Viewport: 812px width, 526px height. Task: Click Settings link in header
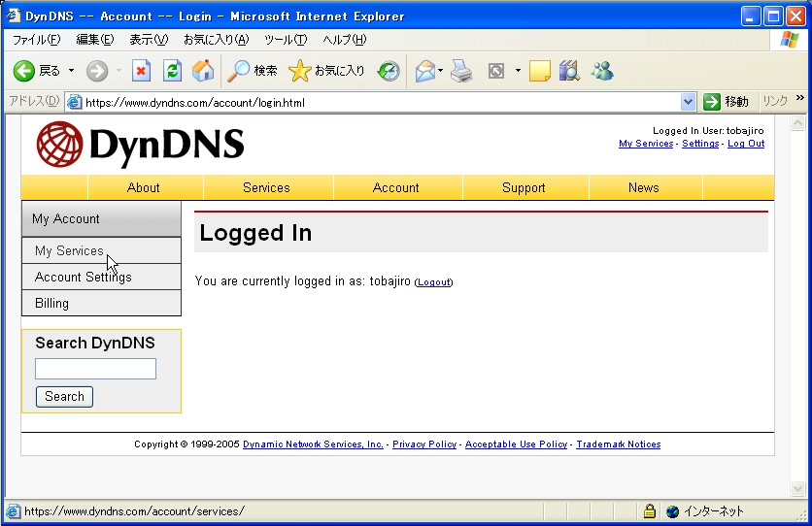700,144
